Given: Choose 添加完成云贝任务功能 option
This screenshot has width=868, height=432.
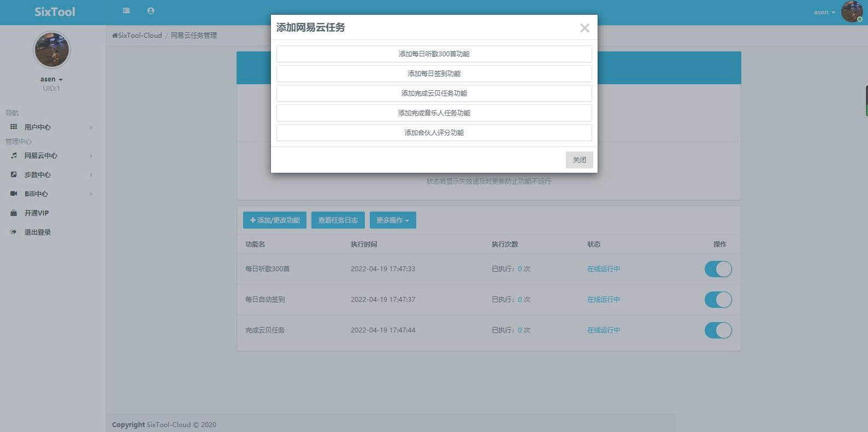Looking at the screenshot, I should (x=434, y=93).
